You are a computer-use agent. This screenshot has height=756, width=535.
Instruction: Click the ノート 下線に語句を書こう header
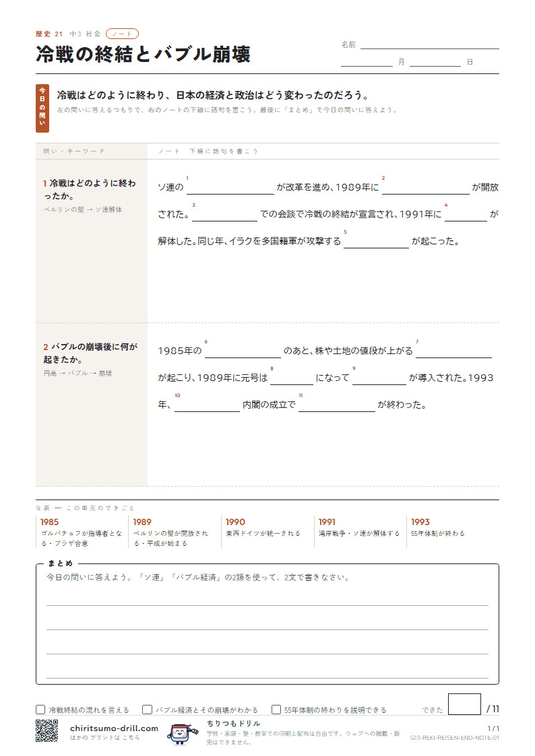click(208, 151)
